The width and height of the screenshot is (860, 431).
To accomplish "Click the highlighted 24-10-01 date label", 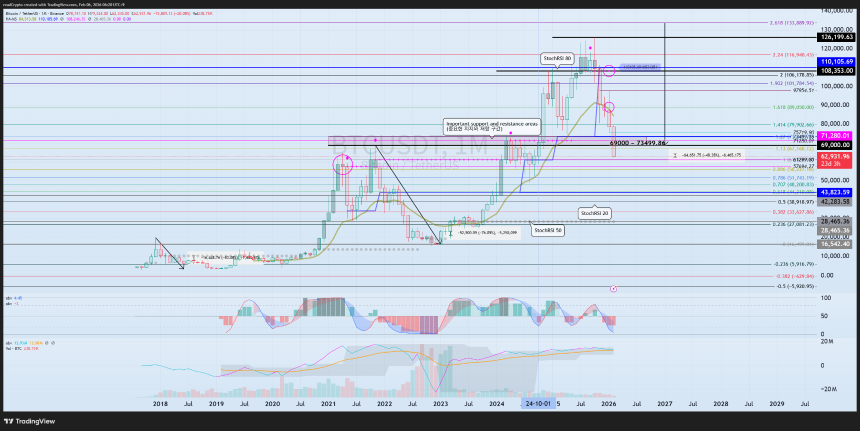I will coord(538,403).
